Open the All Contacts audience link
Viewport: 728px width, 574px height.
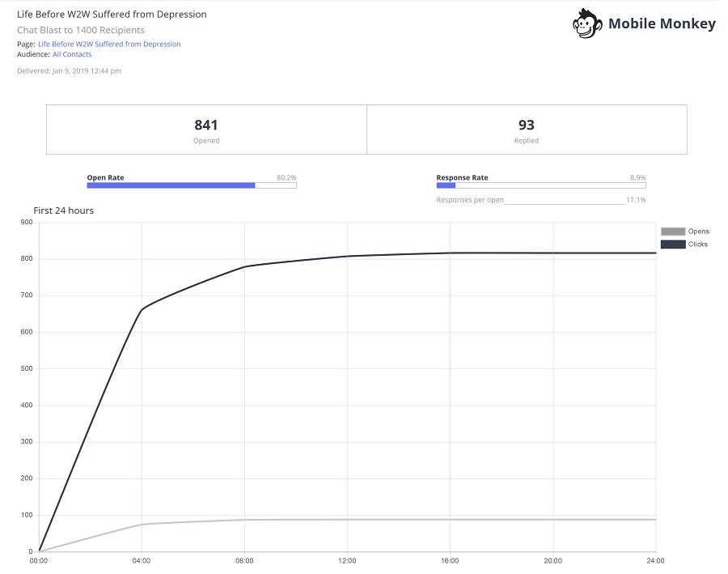click(72, 54)
